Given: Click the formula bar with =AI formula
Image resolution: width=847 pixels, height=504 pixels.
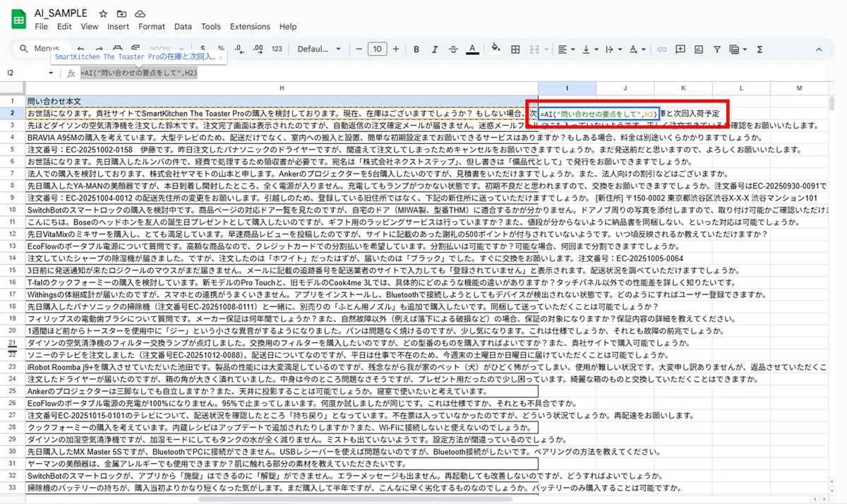Looking at the screenshot, I should (452, 73).
